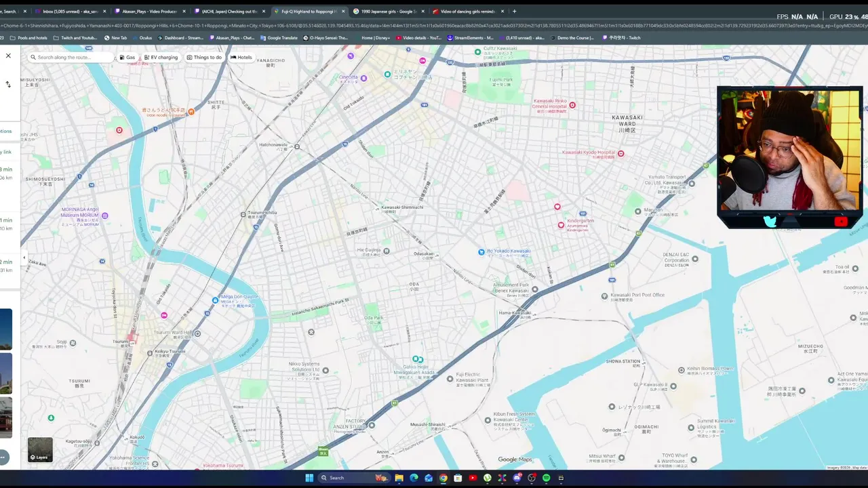Open the Home | Disney+ bookmark
The height and width of the screenshot is (488, 868).
373,38
